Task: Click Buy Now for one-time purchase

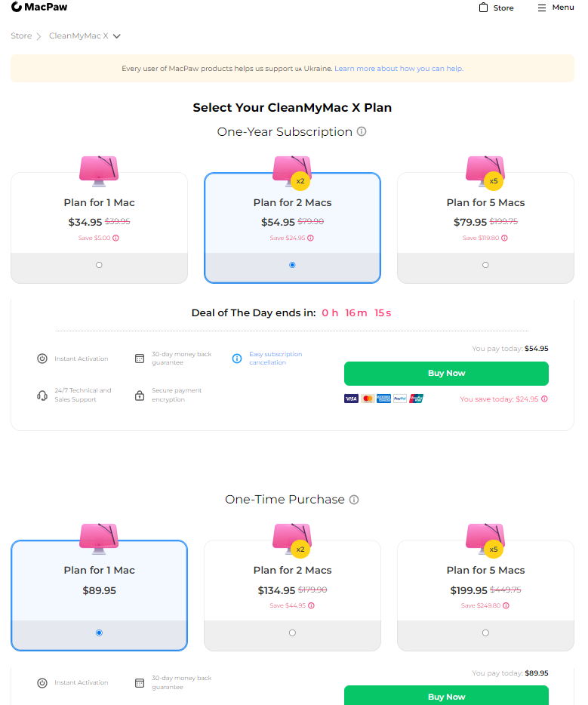Action: coord(446,696)
